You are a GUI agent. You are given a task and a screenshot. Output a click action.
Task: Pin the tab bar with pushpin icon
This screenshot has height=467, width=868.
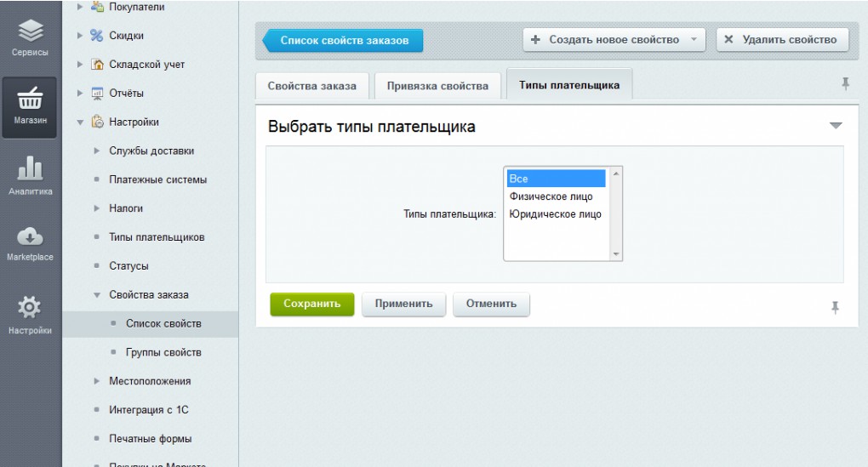845,83
